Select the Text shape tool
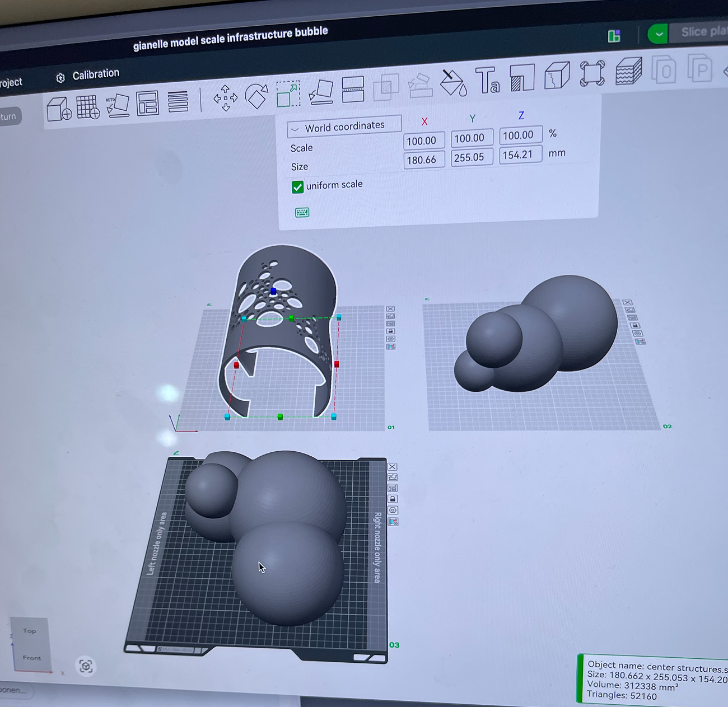 click(487, 79)
